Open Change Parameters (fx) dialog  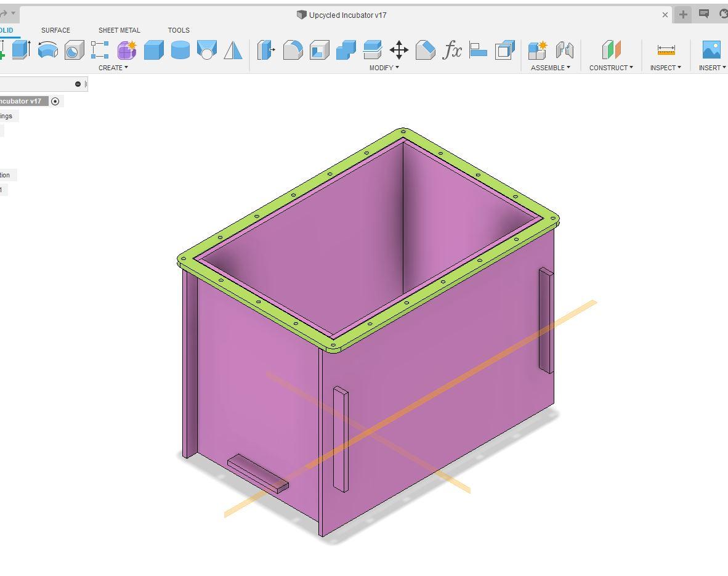[x=452, y=50]
